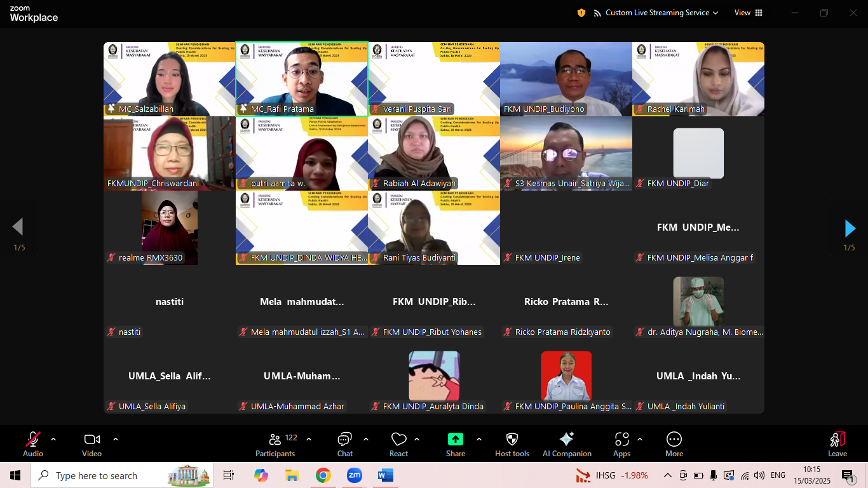Select the MC_Rafi Pratama video tile
The image size is (868, 488).
(x=302, y=79)
